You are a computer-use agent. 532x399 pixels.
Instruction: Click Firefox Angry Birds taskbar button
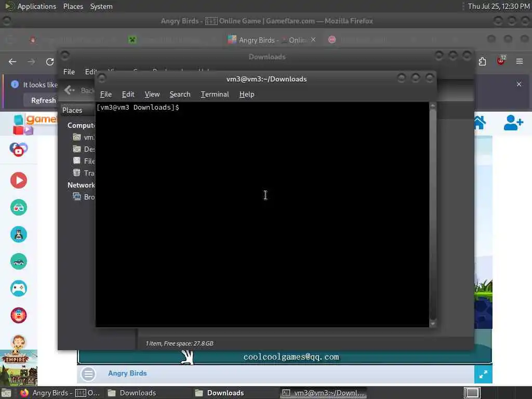pos(60,393)
